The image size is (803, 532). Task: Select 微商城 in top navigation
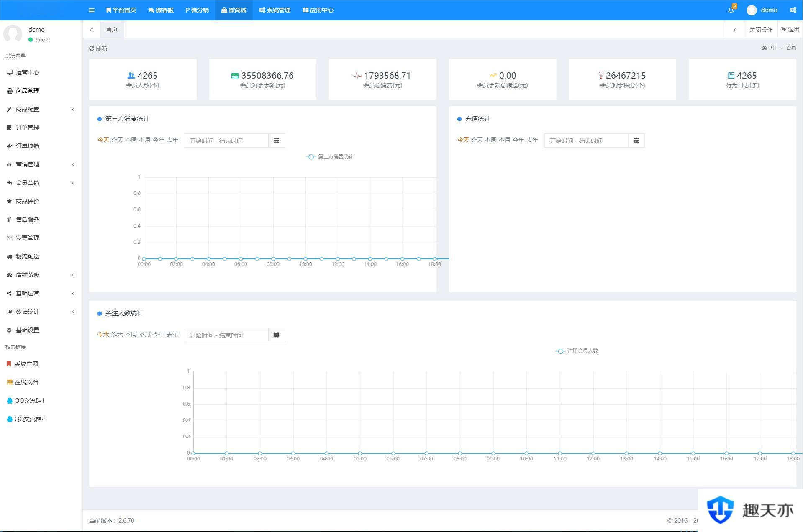pyautogui.click(x=234, y=10)
